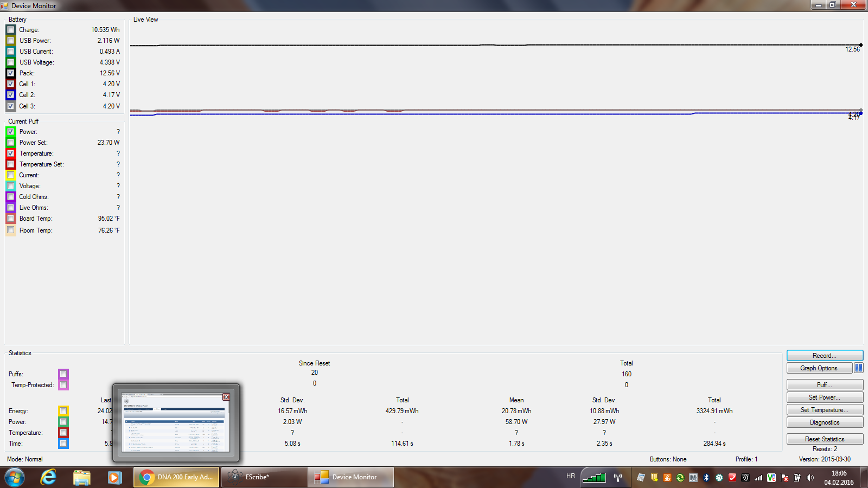The height and width of the screenshot is (488, 868).
Task: Uncheck the Pack voltage checkbox
Action: 11,73
